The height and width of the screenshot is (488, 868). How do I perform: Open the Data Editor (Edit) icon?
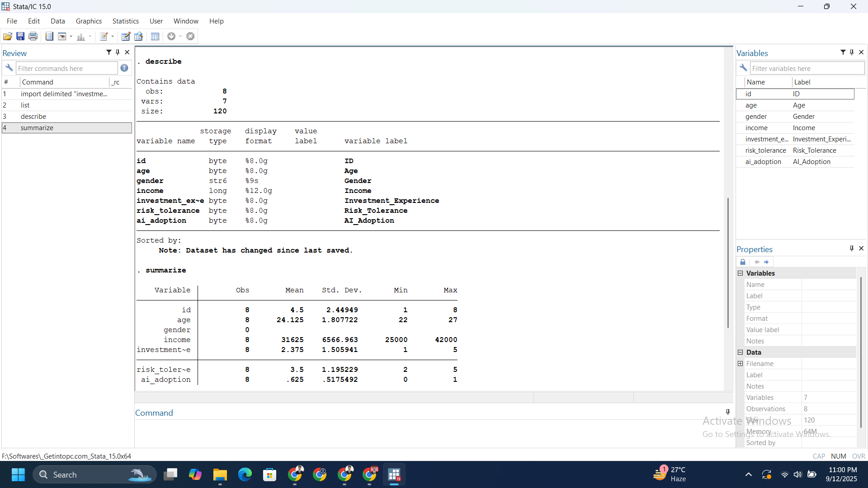[126, 37]
